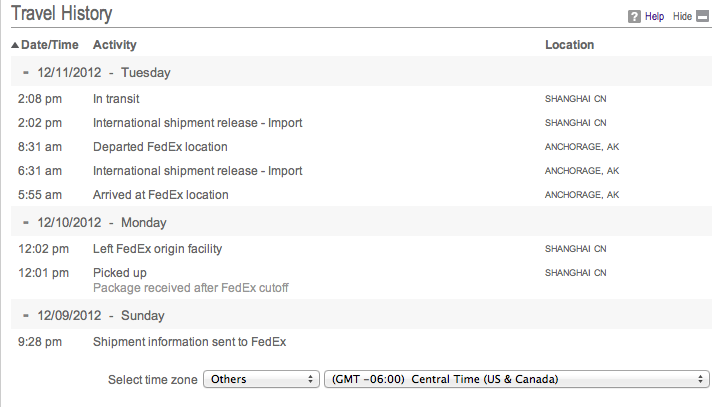Select the Arrived at FedEx location entry

pos(160,195)
